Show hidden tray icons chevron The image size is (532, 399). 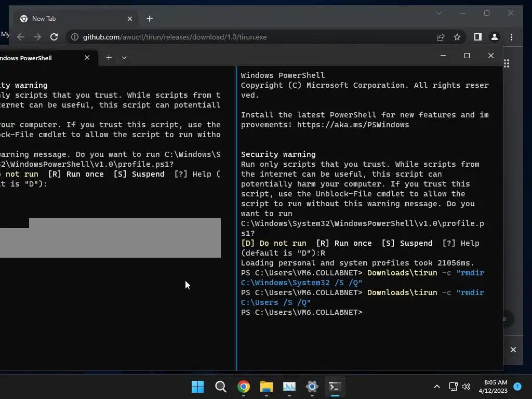tap(436, 387)
